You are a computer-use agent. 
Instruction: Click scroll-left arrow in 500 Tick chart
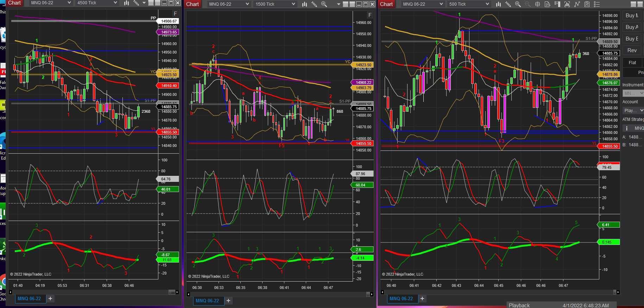[382, 292]
